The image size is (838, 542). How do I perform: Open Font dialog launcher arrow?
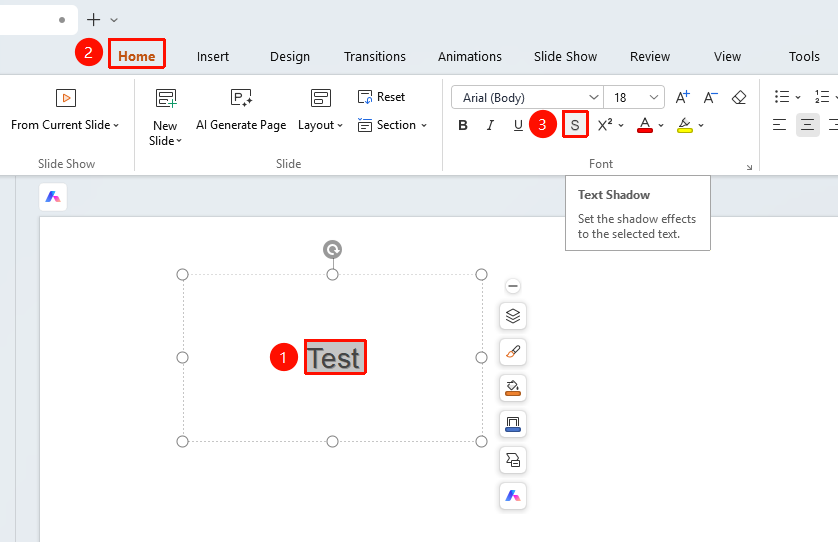tap(749, 167)
